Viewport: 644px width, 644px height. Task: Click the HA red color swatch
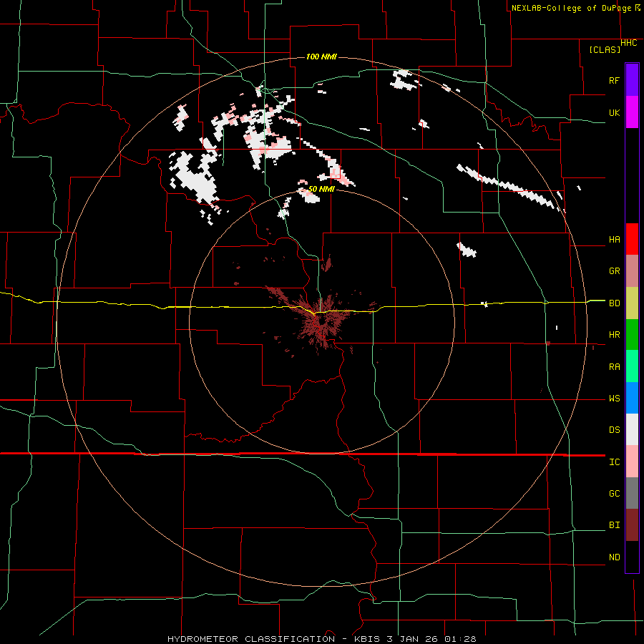[x=632, y=239]
